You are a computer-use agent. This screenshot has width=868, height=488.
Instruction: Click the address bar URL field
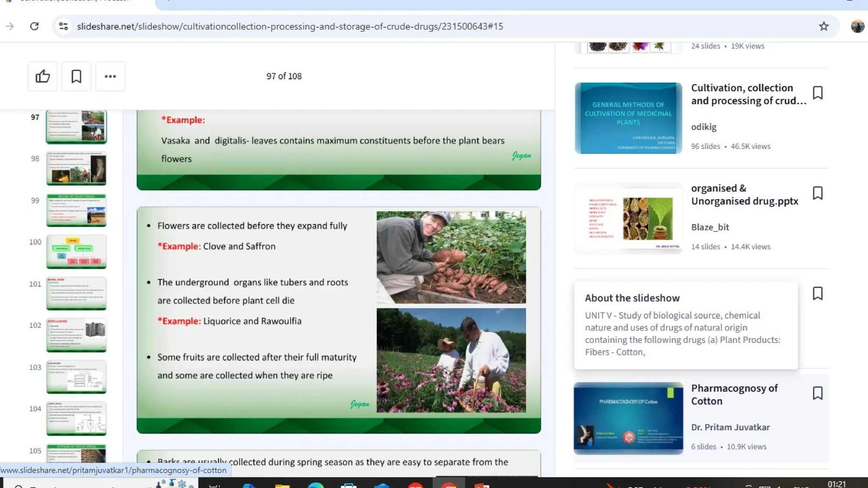(x=290, y=26)
